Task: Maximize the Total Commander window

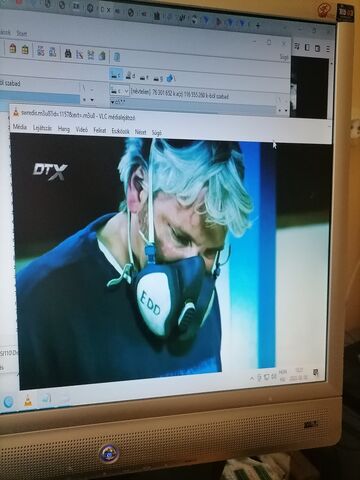Action: (269, 42)
